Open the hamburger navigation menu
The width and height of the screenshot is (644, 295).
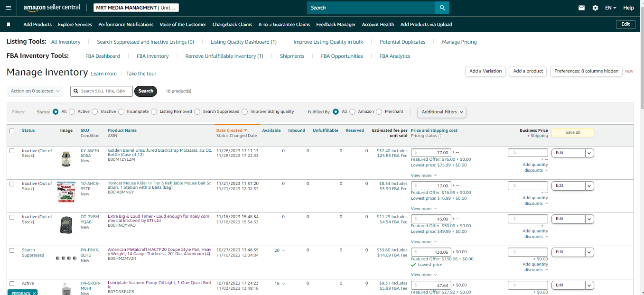8,8
